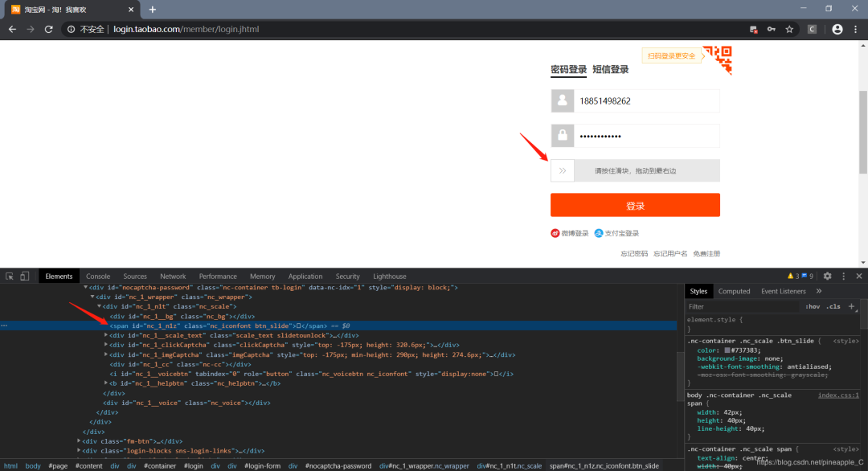
Task: Toggle .cls class editor in Styles panel
Action: (833, 306)
